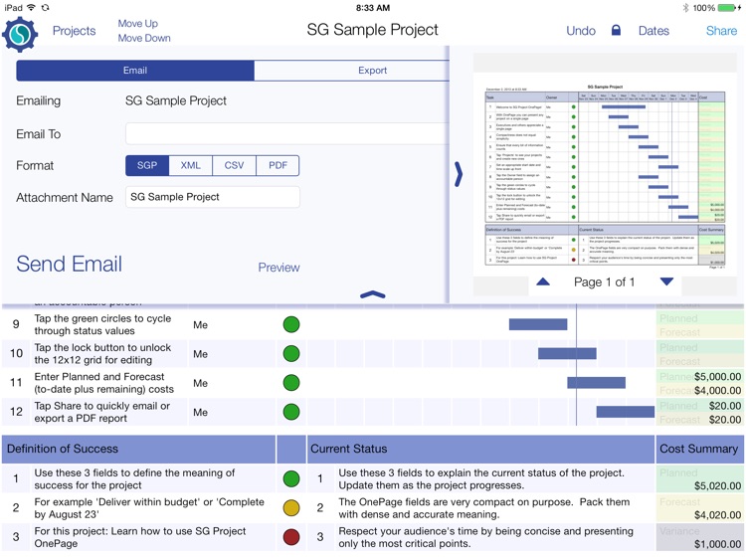Go to next preview page with the down triangle
The image size is (746, 560).
click(x=667, y=281)
